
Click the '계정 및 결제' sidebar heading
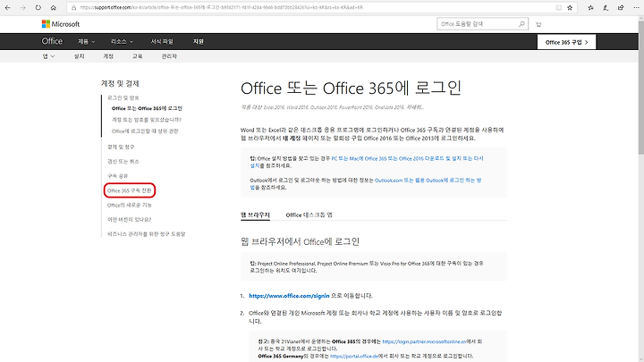(x=121, y=83)
